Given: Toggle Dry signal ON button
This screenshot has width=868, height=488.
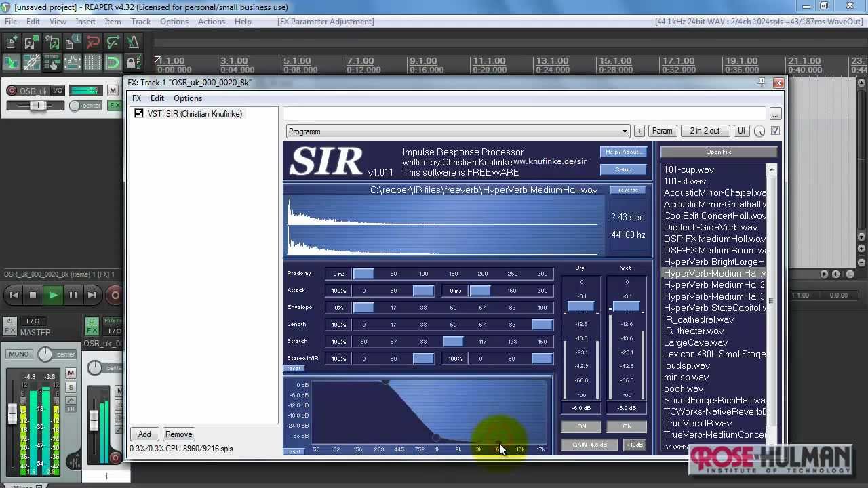Looking at the screenshot, I should tap(581, 426).
